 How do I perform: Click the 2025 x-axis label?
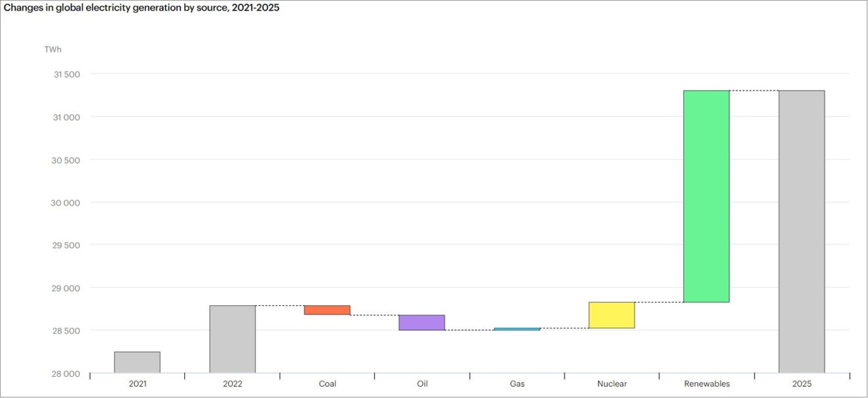[x=802, y=384]
